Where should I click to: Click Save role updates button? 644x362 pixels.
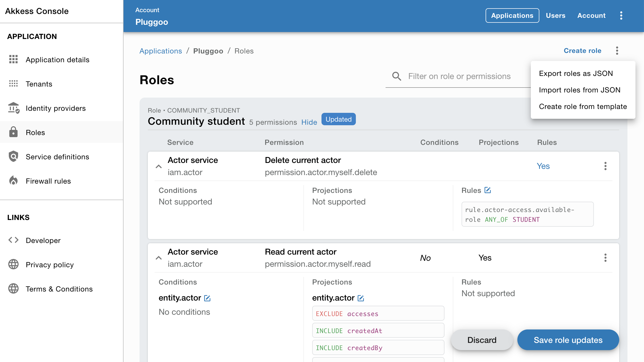[x=568, y=340]
